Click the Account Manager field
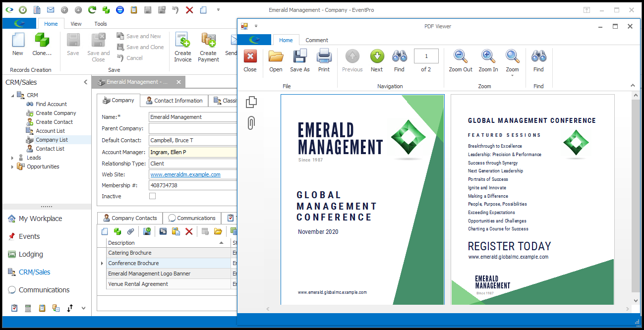This screenshot has height=330, width=644. pyautogui.click(x=193, y=152)
